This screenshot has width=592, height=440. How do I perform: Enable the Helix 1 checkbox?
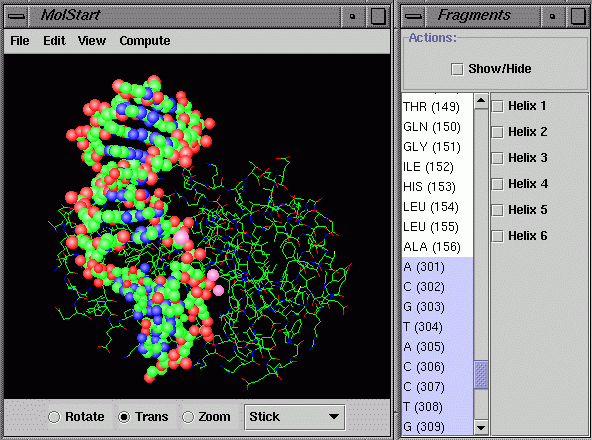tap(497, 106)
